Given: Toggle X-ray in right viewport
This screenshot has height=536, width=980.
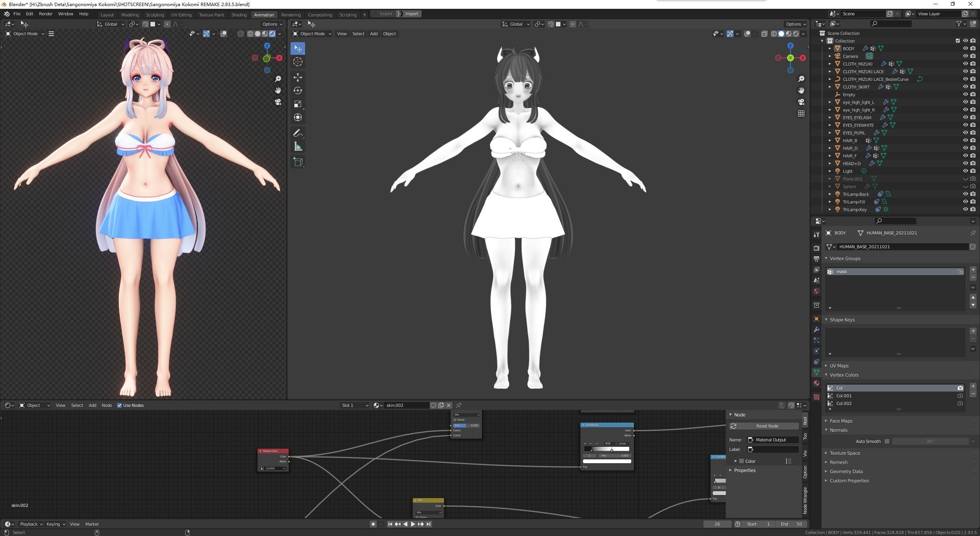Looking at the screenshot, I should [764, 34].
